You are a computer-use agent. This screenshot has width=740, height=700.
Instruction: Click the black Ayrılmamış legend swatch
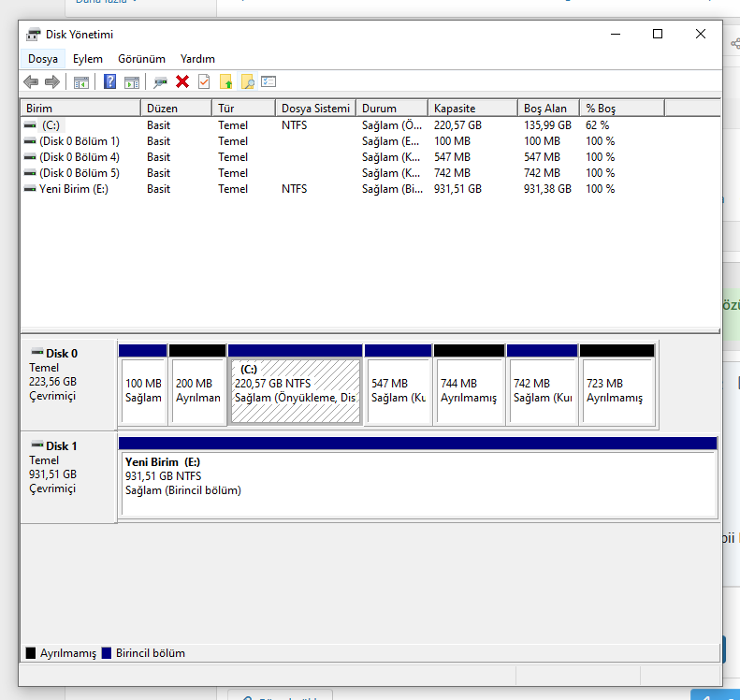[x=31, y=653]
